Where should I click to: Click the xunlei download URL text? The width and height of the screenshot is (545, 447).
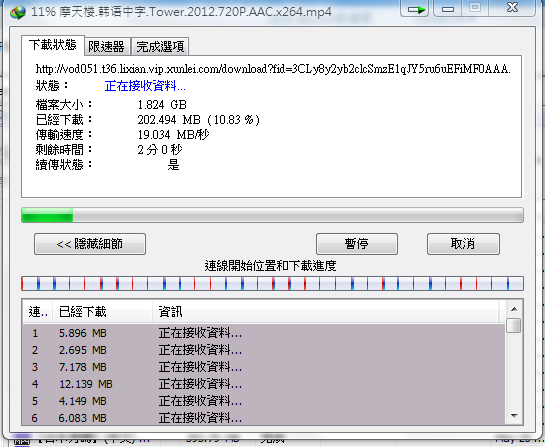(x=273, y=69)
